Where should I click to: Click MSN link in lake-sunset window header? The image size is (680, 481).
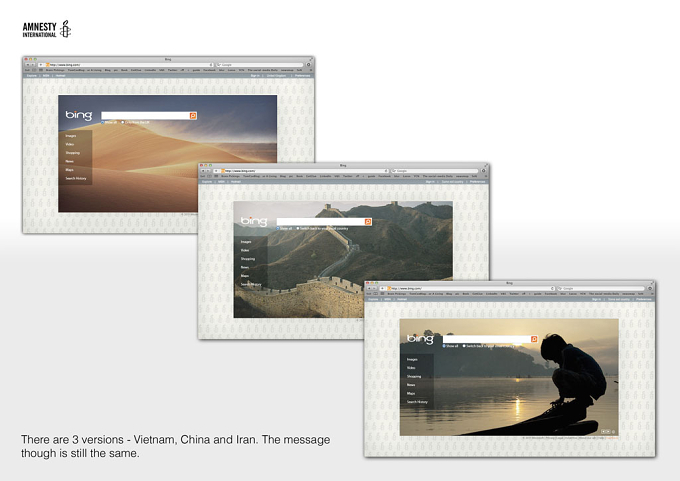387,299
